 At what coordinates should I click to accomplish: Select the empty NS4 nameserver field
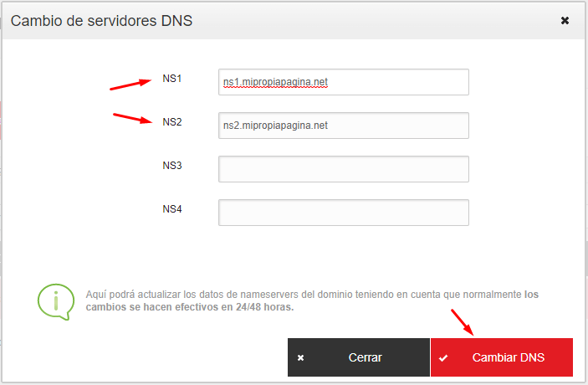point(344,213)
